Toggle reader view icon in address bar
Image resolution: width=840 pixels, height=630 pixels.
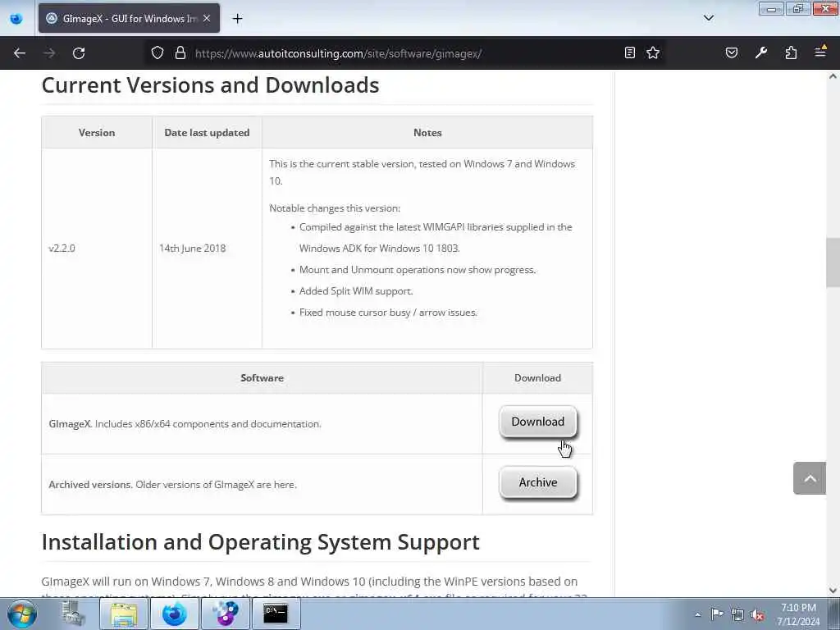630,52
